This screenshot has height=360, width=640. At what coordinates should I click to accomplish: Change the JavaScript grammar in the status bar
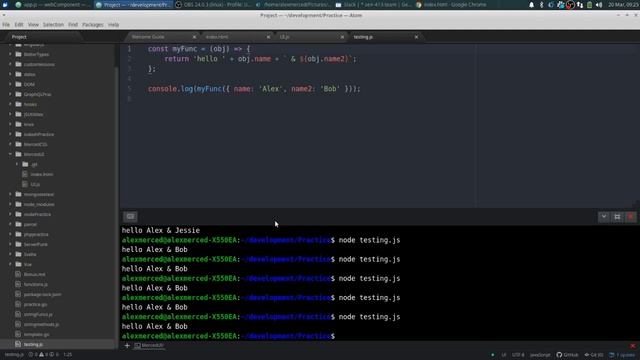[540, 355]
